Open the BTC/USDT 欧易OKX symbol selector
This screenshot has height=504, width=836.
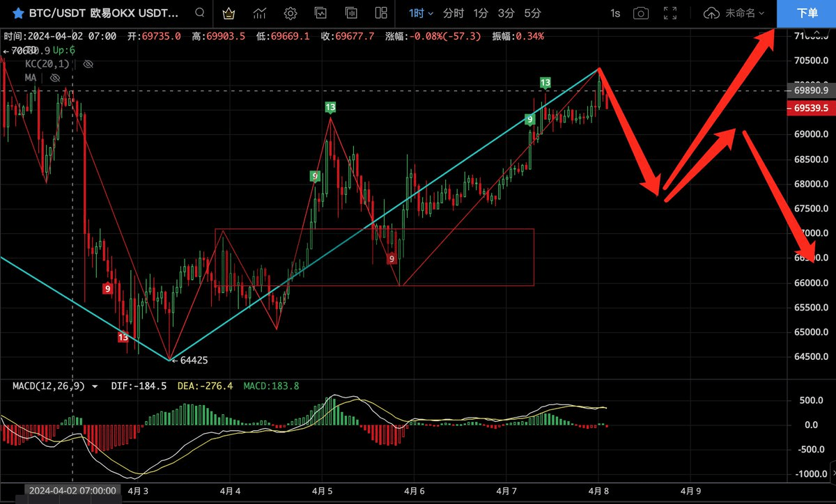(103, 13)
